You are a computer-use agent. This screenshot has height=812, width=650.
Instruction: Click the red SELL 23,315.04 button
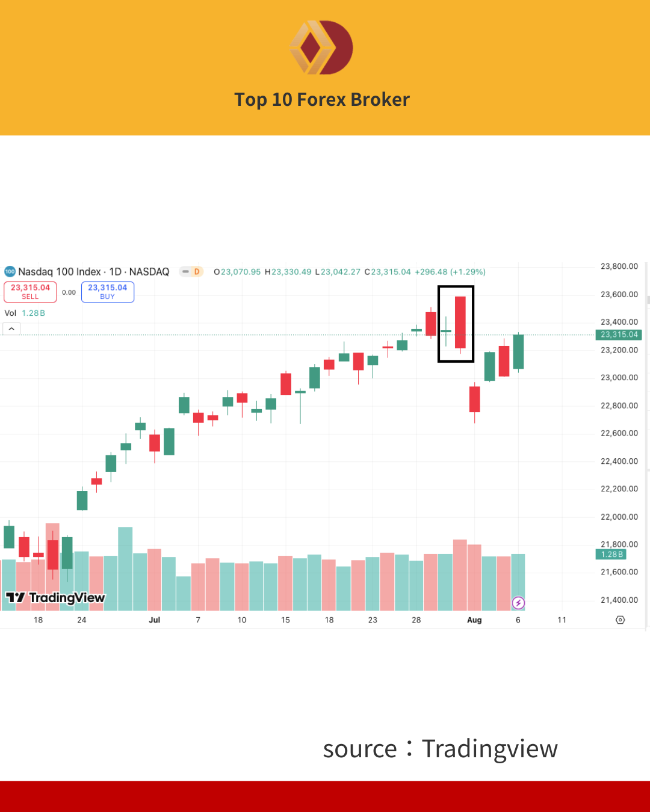pyautogui.click(x=30, y=292)
